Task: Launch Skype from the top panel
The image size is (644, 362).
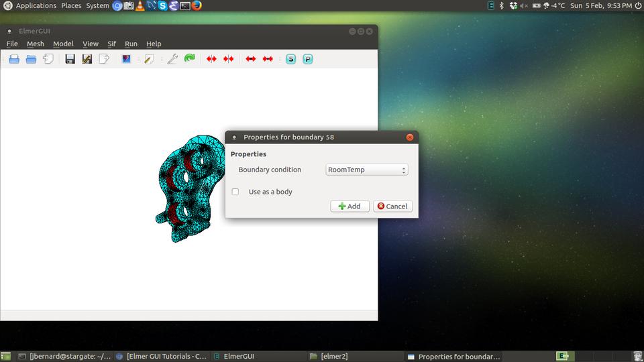Action: [x=162, y=6]
